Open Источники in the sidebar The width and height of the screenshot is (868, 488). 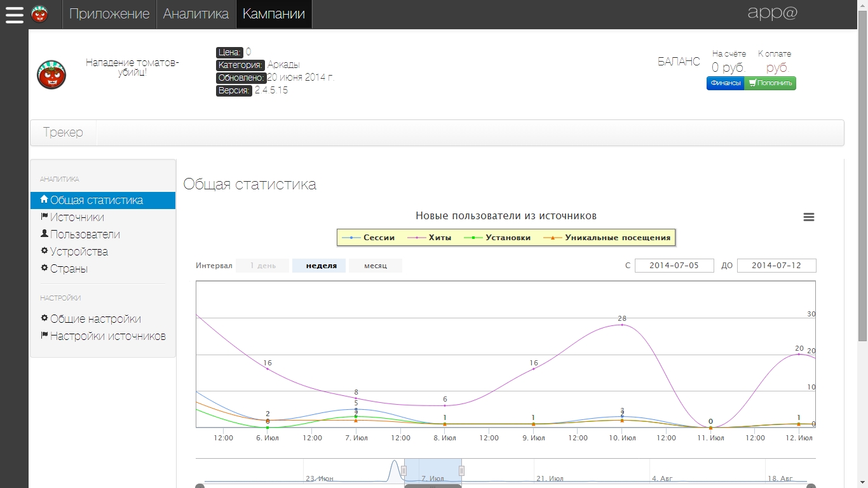click(77, 217)
